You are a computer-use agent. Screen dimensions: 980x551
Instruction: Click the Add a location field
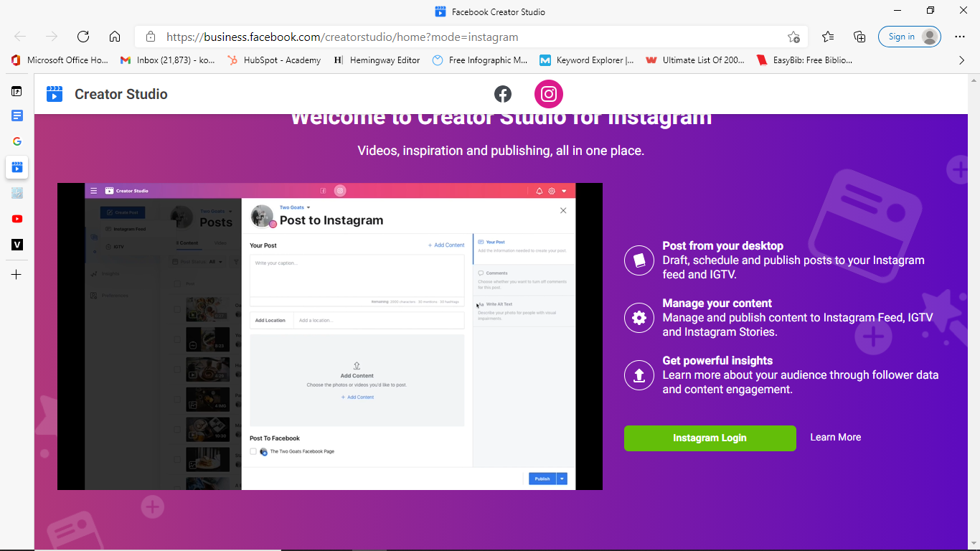pyautogui.click(x=379, y=320)
